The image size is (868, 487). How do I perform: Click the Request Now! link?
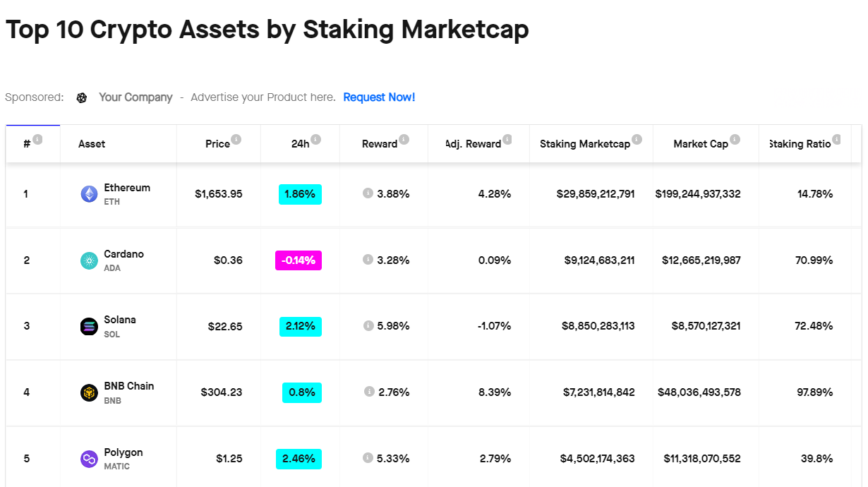pos(379,97)
